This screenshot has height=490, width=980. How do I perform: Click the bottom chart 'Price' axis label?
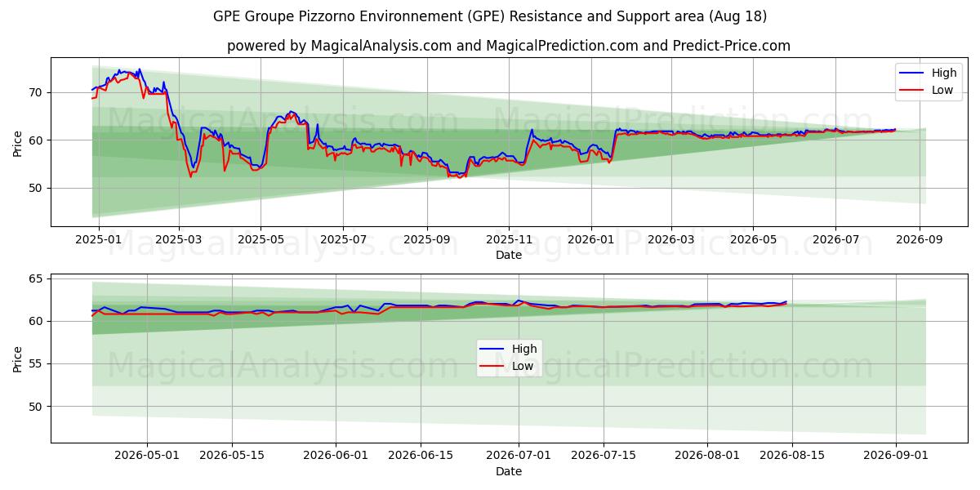pos(18,358)
